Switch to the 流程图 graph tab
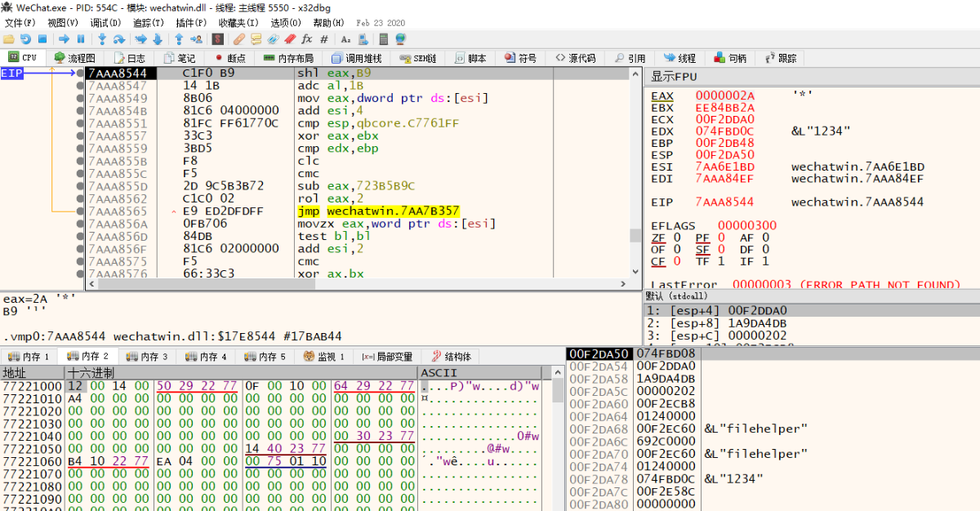980x511 pixels. (74, 58)
